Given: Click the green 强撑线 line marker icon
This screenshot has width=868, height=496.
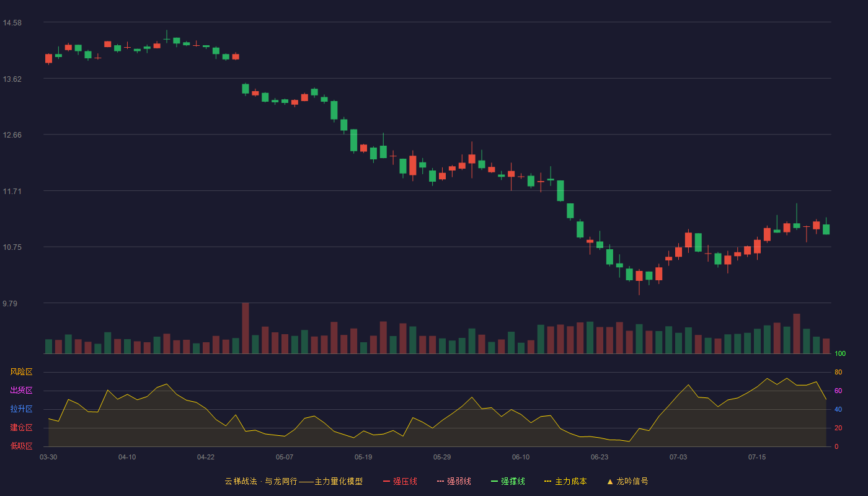Looking at the screenshot, I should point(495,481).
